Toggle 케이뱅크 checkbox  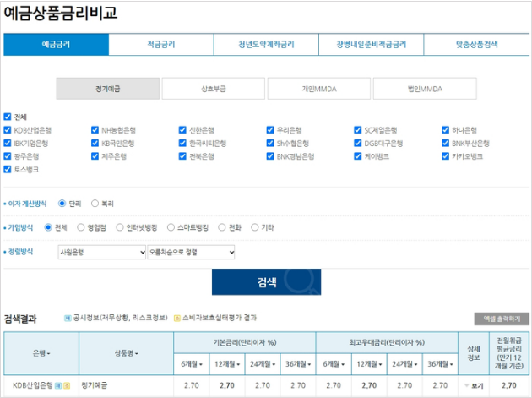coord(357,156)
